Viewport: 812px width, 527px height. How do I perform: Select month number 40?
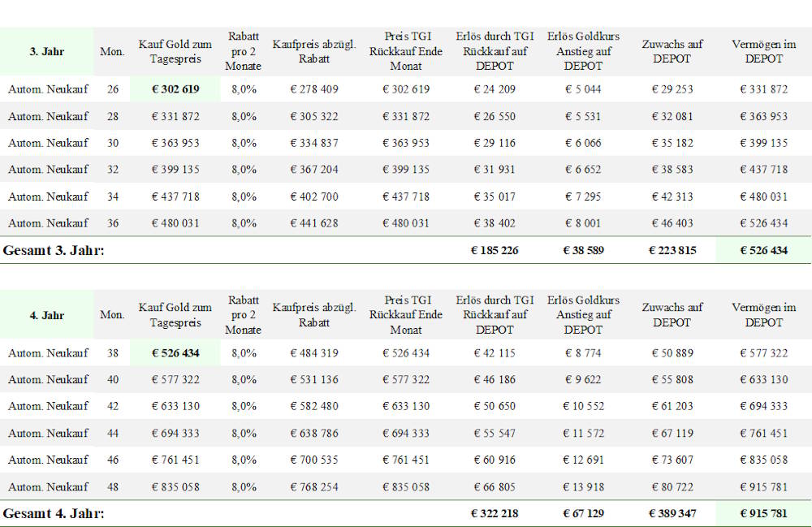113,379
